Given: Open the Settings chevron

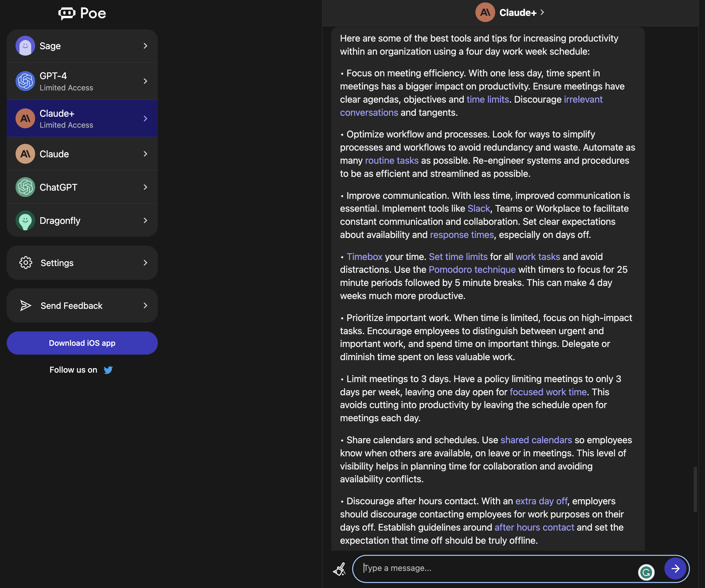Looking at the screenshot, I should [145, 263].
